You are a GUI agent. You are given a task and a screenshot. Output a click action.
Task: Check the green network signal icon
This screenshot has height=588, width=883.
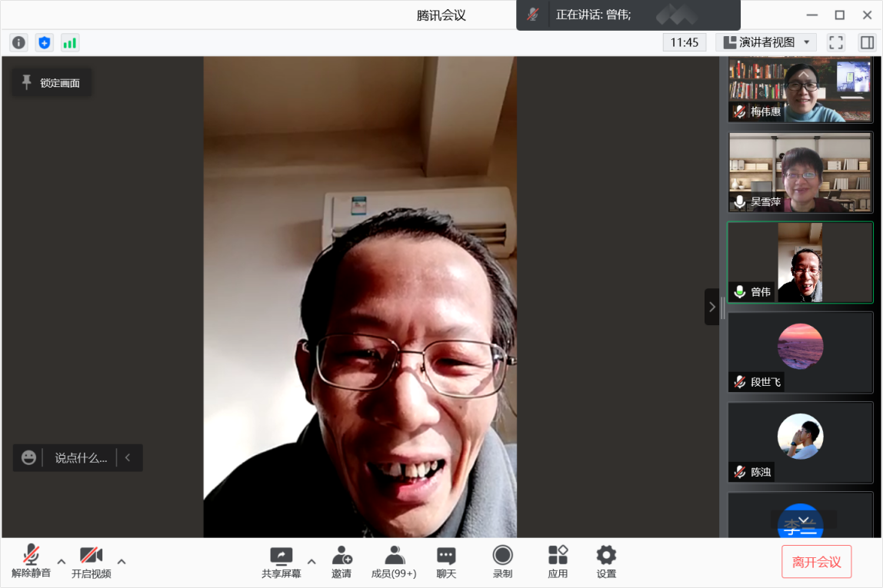(x=70, y=43)
